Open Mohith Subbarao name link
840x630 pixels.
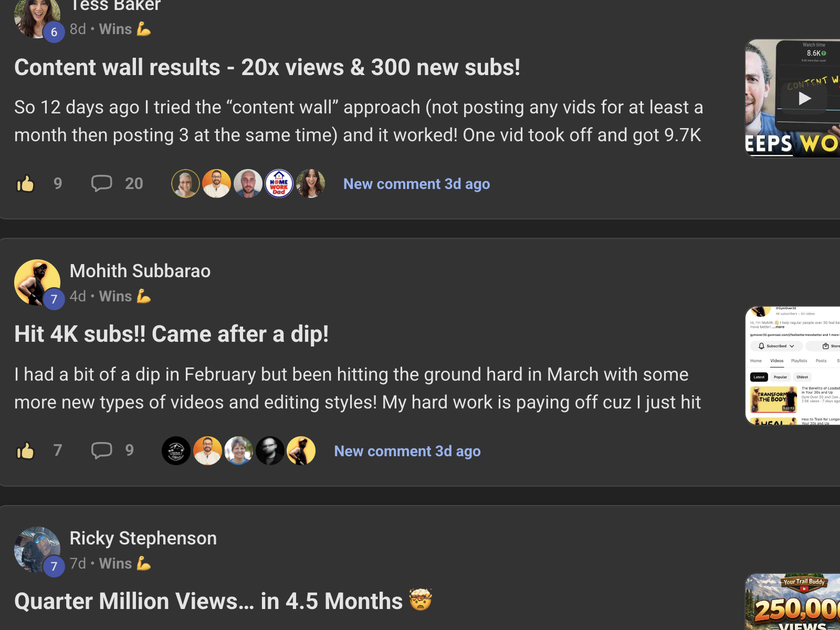(140, 271)
